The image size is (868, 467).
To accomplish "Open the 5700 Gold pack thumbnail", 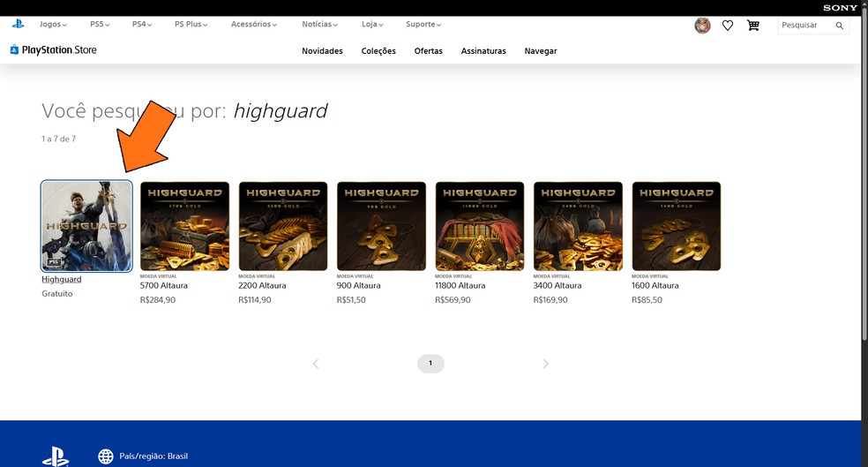I will click(184, 226).
